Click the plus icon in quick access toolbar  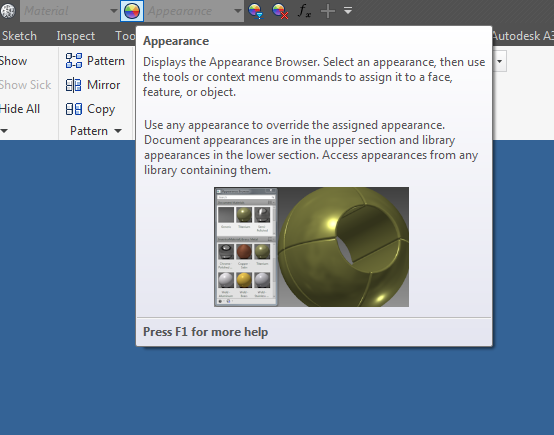tap(328, 11)
